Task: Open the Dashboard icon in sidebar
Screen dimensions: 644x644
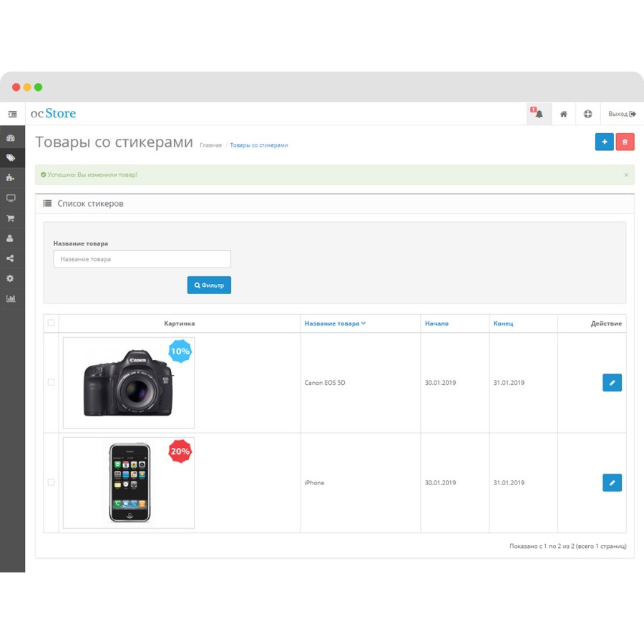Action: pyautogui.click(x=11, y=138)
